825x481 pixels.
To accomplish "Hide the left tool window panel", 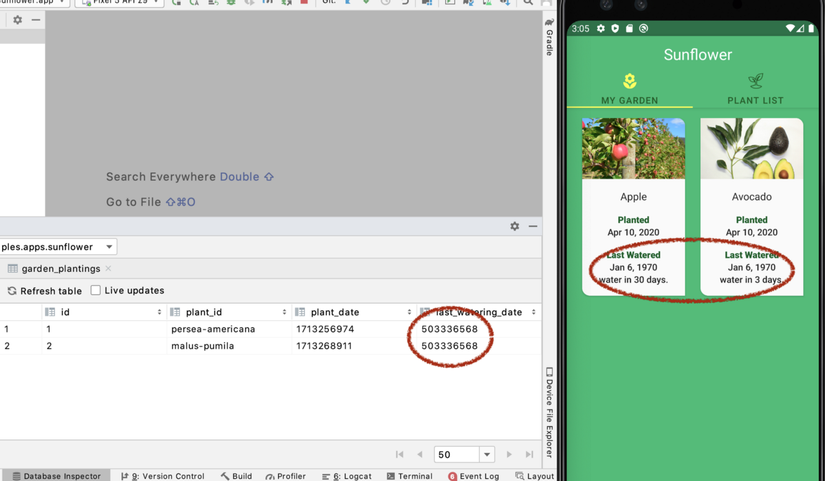I will [x=36, y=20].
